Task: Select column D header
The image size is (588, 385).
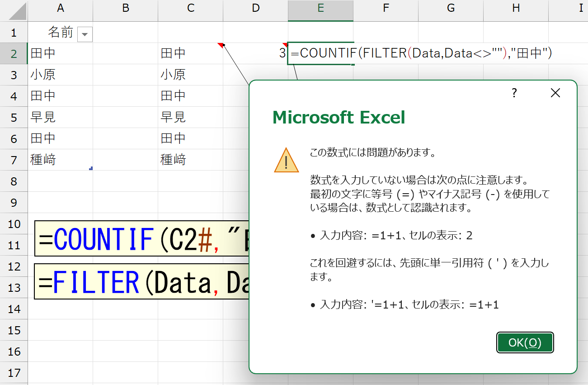Action: (x=255, y=8)
